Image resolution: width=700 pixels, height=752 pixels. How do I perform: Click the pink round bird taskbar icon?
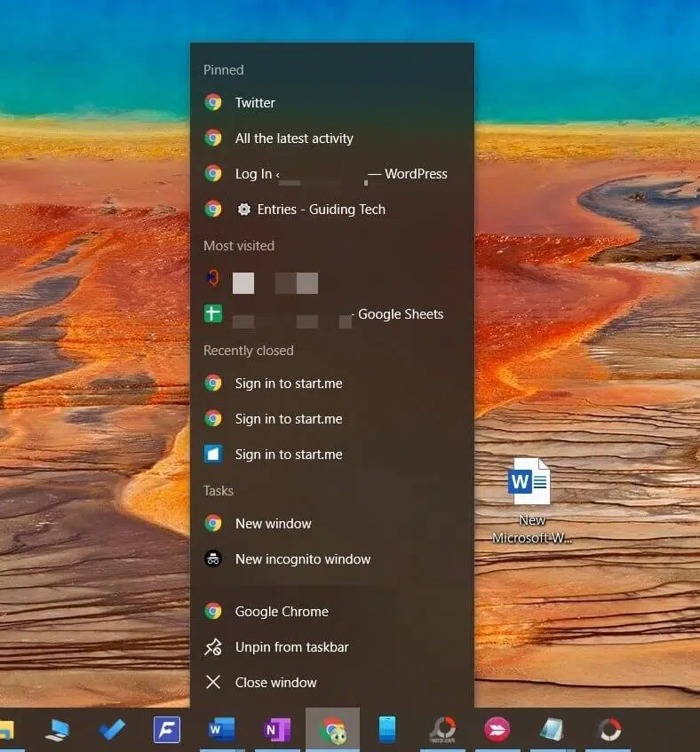497,730
